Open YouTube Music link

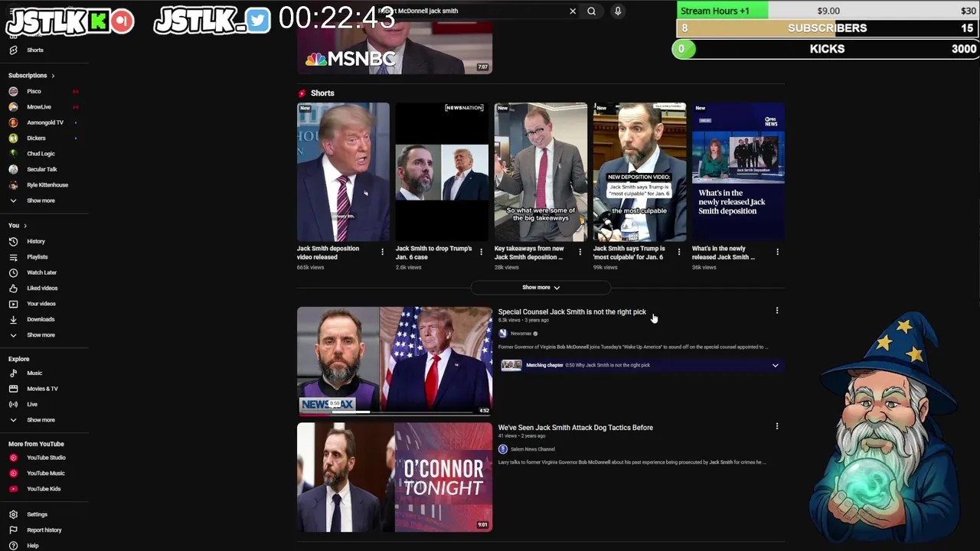click(x=45, y=473)
